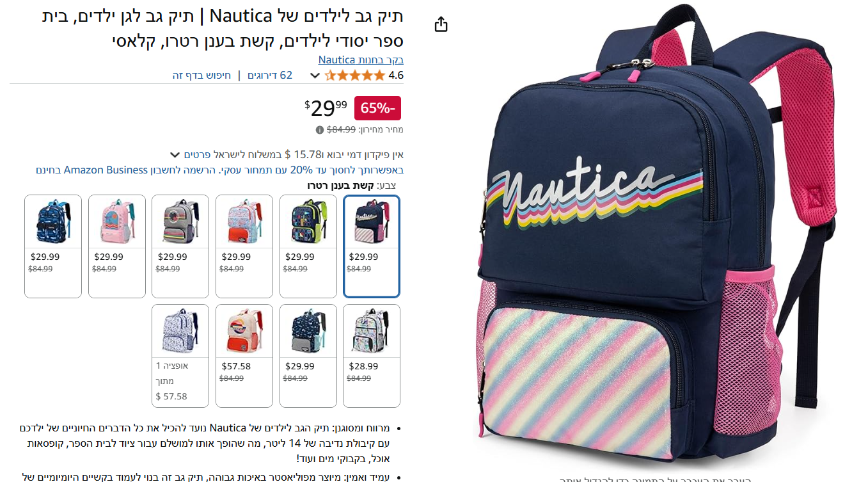The image size is (868, 482).
Task: Open the Amazon Business signup link
Action: [220, 170]
